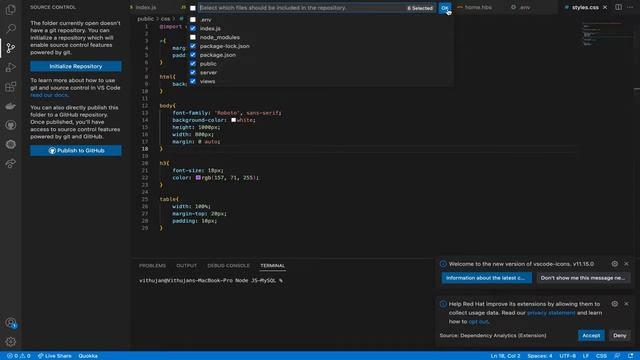Close the styles.css tab
This screenshot has width=640, height=360.
[x=605, y=7]
